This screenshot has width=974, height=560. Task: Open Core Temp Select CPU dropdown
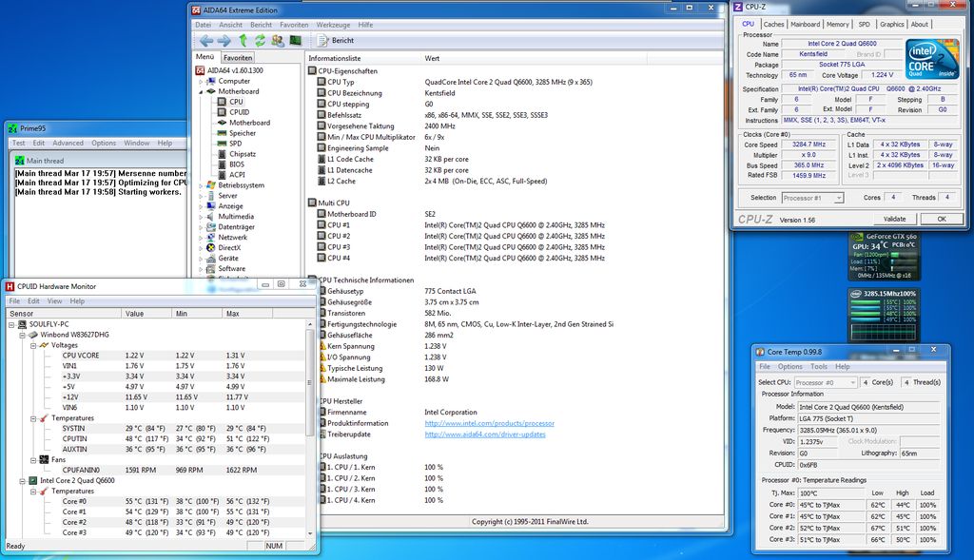(x=852, y=382)
